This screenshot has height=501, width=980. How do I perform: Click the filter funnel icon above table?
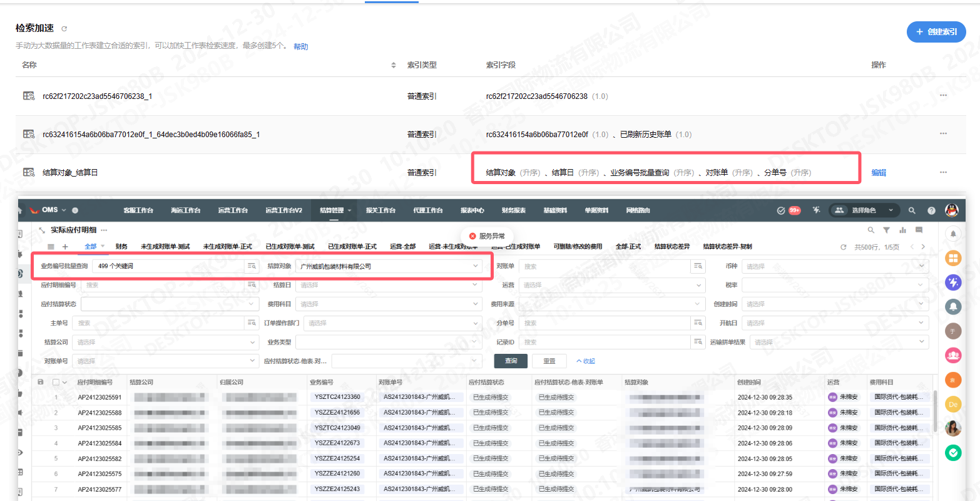(886, 230)
